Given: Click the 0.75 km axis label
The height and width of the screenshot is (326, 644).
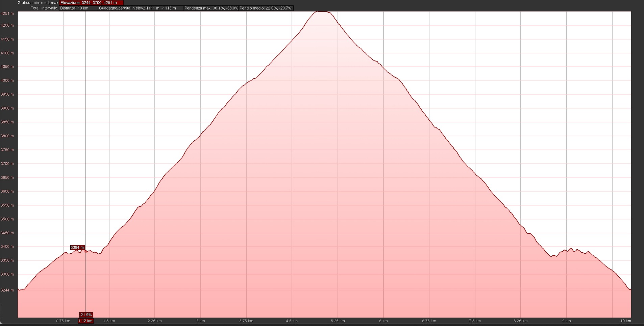Looking at the screenshot, I should click(x=63, y=321).
